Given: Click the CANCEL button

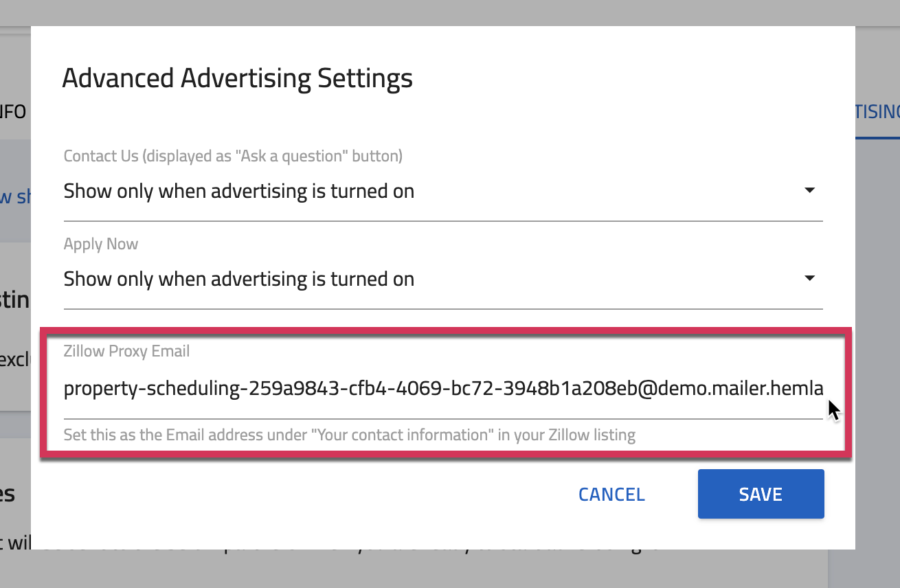Looking at the screenshot, I should pyautogui.click(x=611, y=495).
